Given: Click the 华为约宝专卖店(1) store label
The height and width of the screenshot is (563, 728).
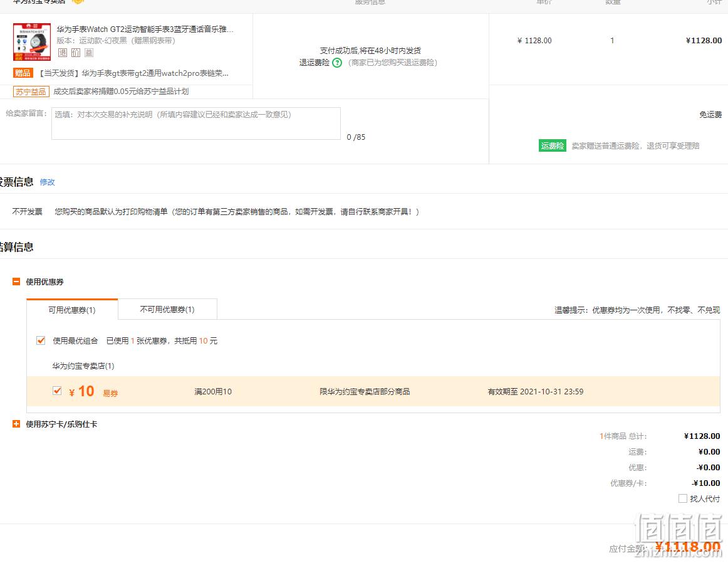Looking at the screenshot, I should tap(83, 366).
